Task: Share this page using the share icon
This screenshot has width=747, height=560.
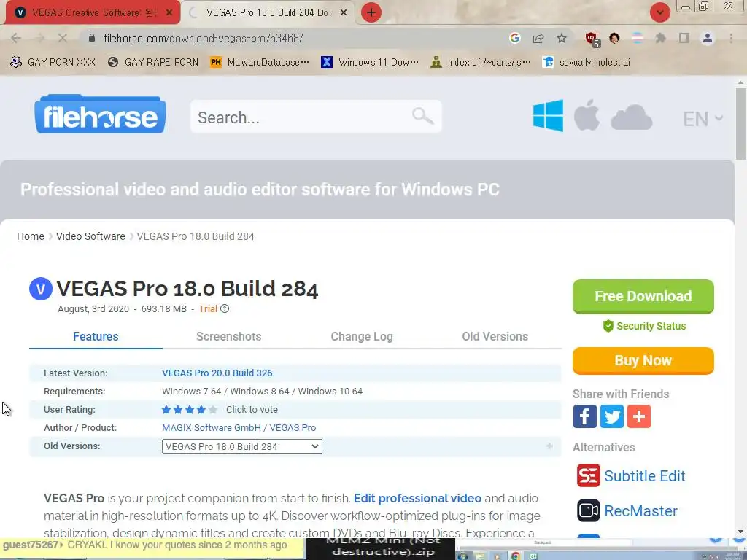Action: pyautogui.click(x=538, y=38)
